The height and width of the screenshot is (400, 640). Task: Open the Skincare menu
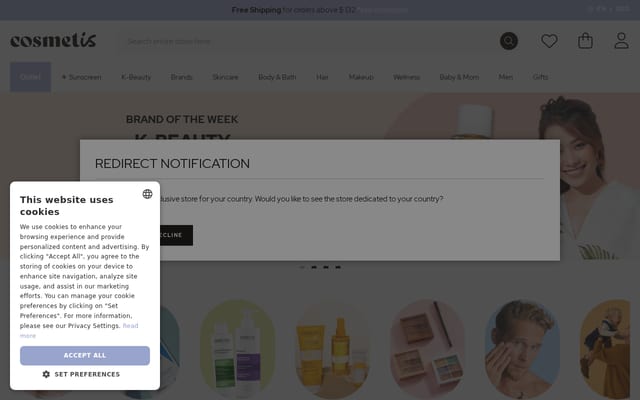pos(225,77)
